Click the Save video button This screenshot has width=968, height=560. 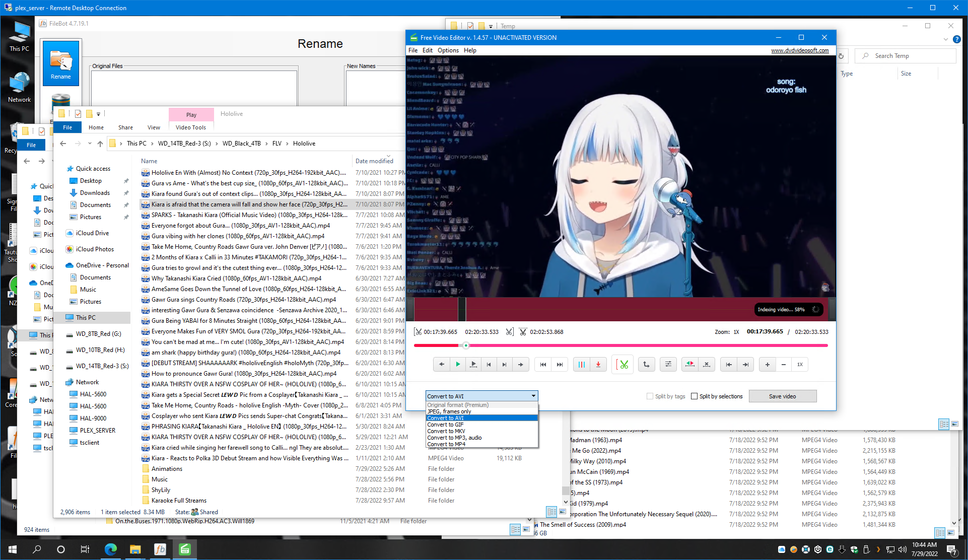(782, 396)
